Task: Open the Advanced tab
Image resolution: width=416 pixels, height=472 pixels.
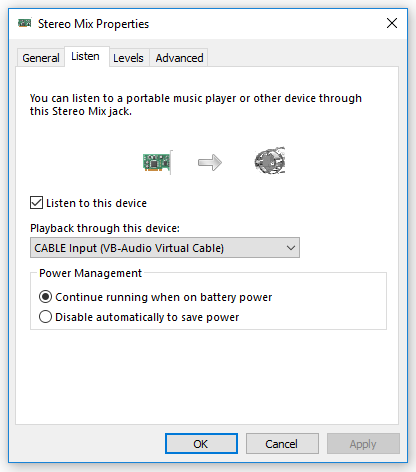Action: (179, 58)
